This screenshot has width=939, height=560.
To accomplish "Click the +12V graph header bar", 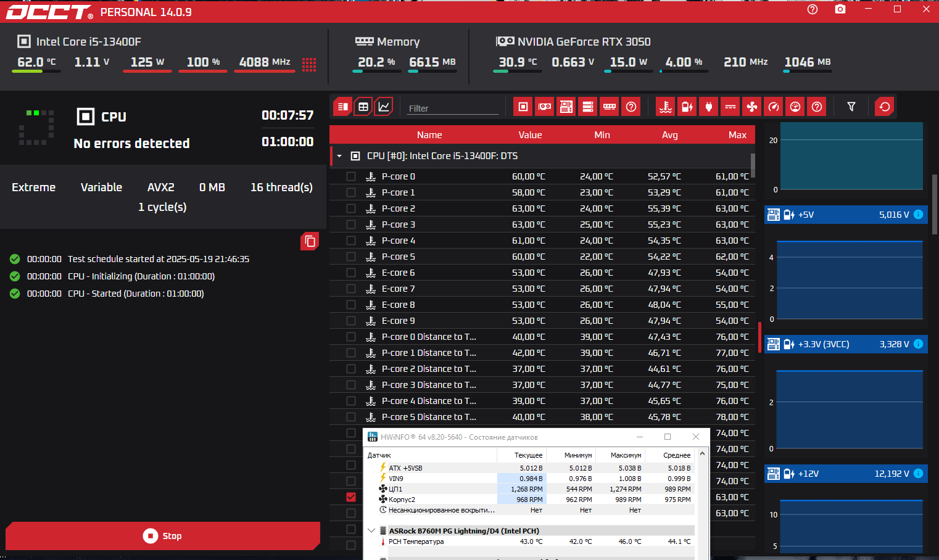I will [x=846, y=474].
